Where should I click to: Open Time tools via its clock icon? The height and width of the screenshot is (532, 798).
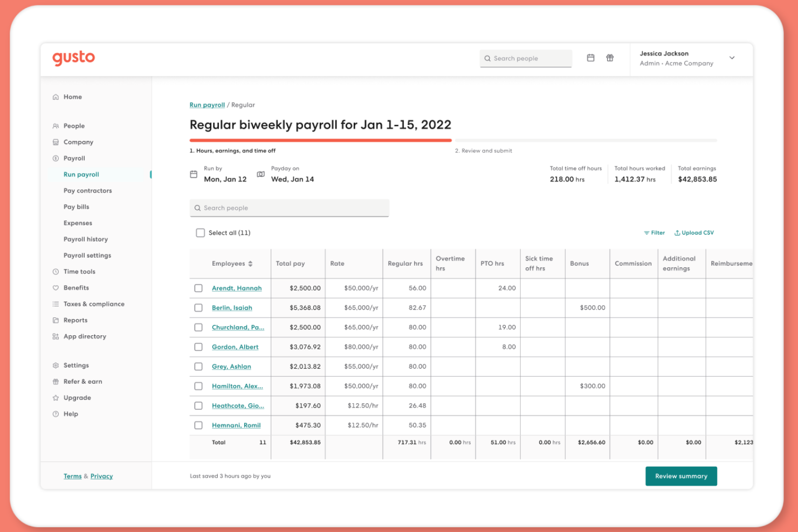[x=56, y=271]
